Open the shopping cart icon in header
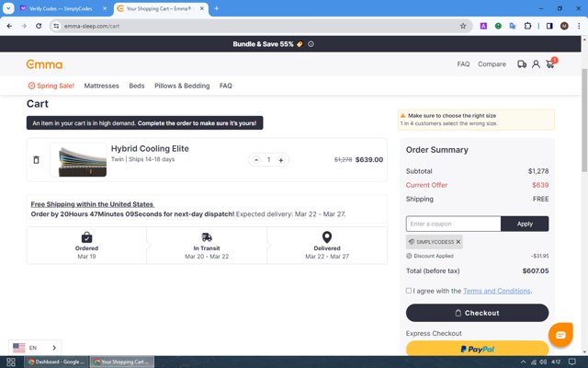 point(550,63)
